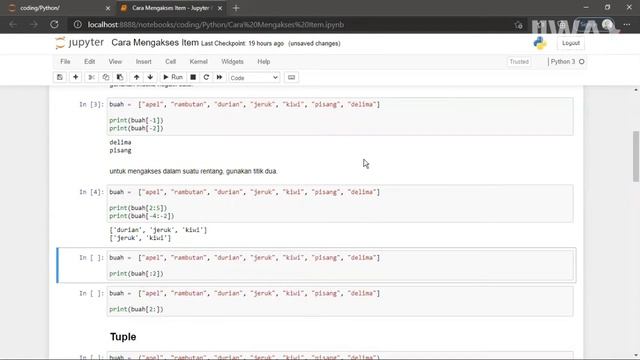Screen dimensions: 640x360
Task: Click the print(buah[-2]) code line
Action: (136, 128)
